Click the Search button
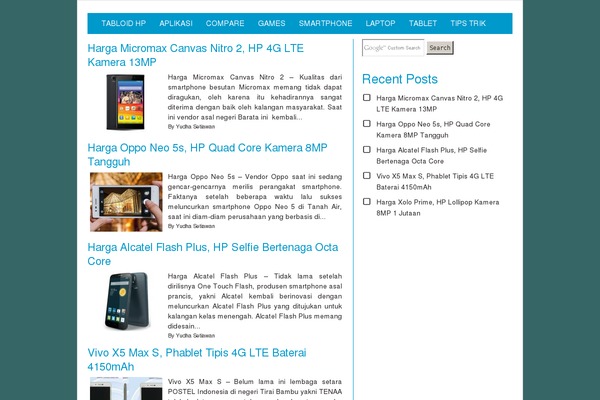600x400 pixels. point(440,48)
